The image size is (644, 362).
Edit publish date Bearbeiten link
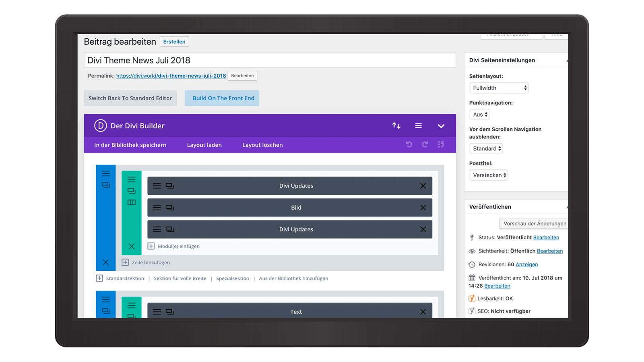(497, 286)
